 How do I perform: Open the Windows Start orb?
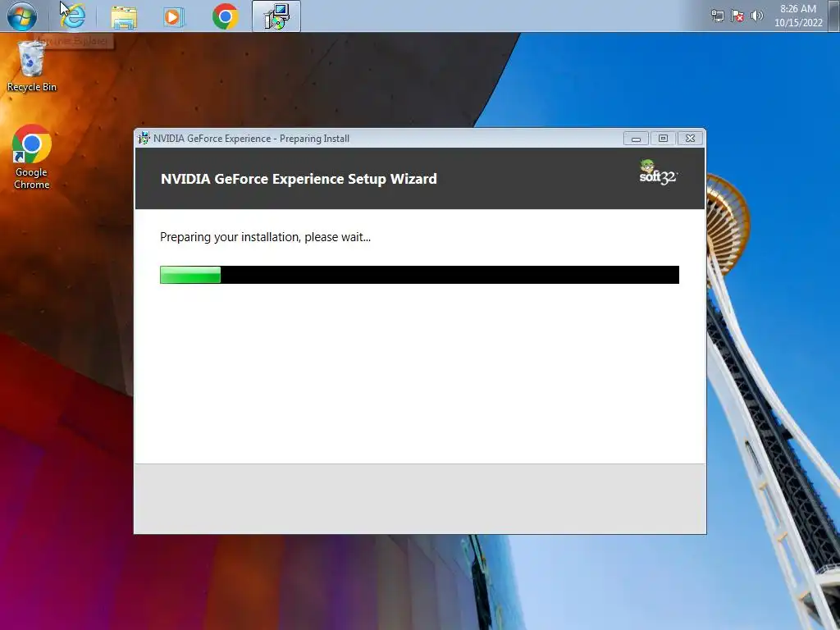(22, 16)
